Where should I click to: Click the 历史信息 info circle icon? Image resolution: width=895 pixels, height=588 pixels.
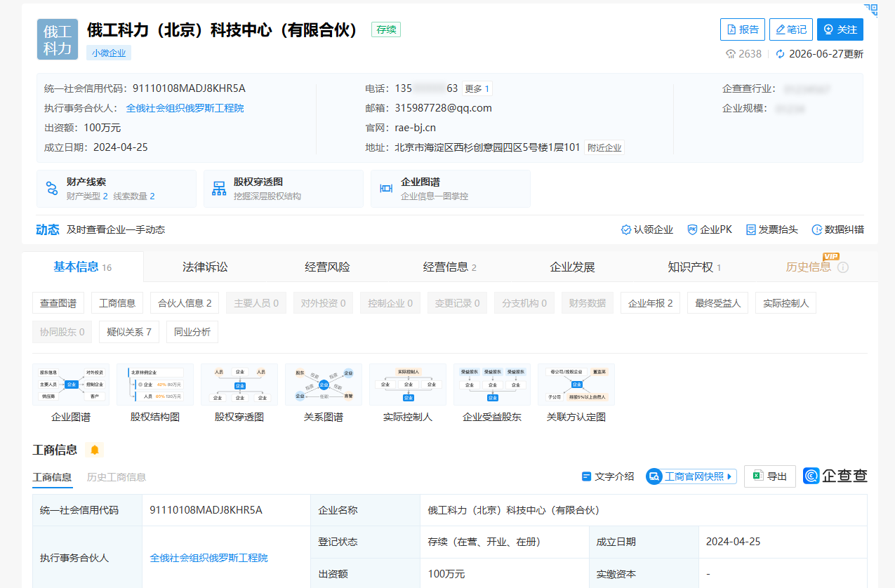tap(843, 267)
